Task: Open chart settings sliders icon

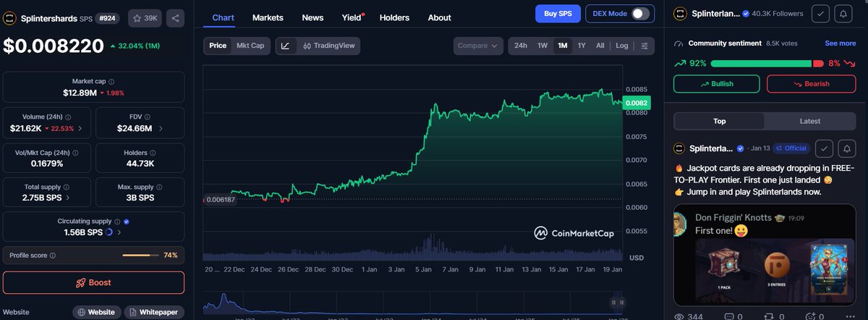Action: click(x=644, y=46)
